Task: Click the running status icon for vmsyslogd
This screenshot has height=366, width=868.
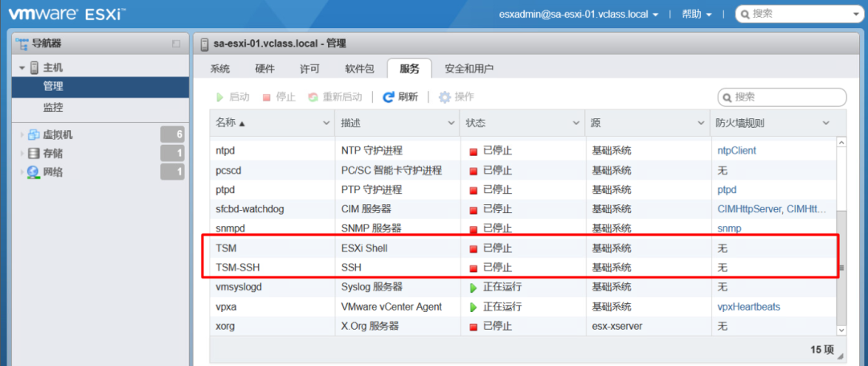Action: pos(473,288)
